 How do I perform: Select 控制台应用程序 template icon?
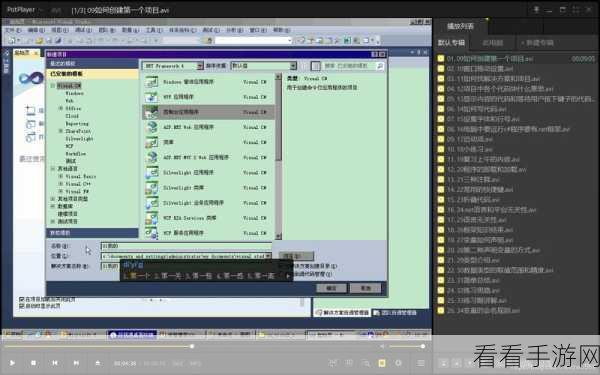point(152,112)
